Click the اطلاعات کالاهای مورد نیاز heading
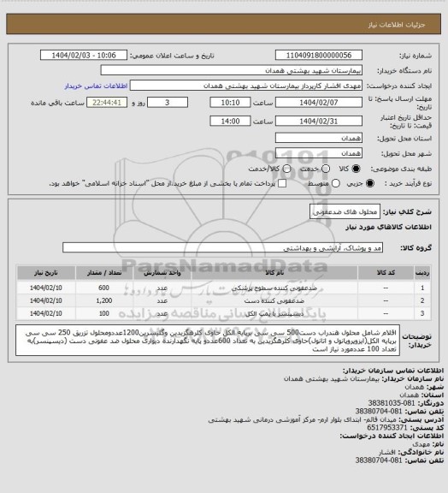The width and height of the screenshot is (448, 493). point(388,227)
